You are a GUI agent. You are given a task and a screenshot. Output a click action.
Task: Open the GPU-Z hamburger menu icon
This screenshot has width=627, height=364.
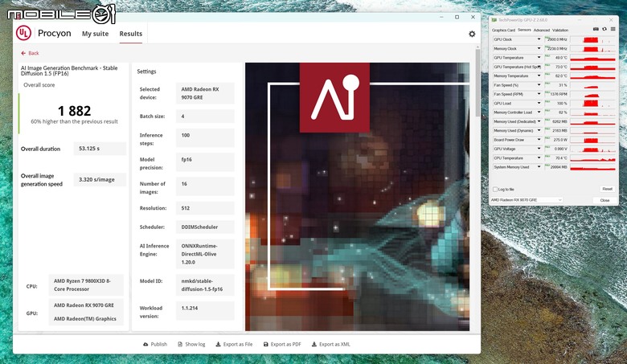tap(613, 30)
